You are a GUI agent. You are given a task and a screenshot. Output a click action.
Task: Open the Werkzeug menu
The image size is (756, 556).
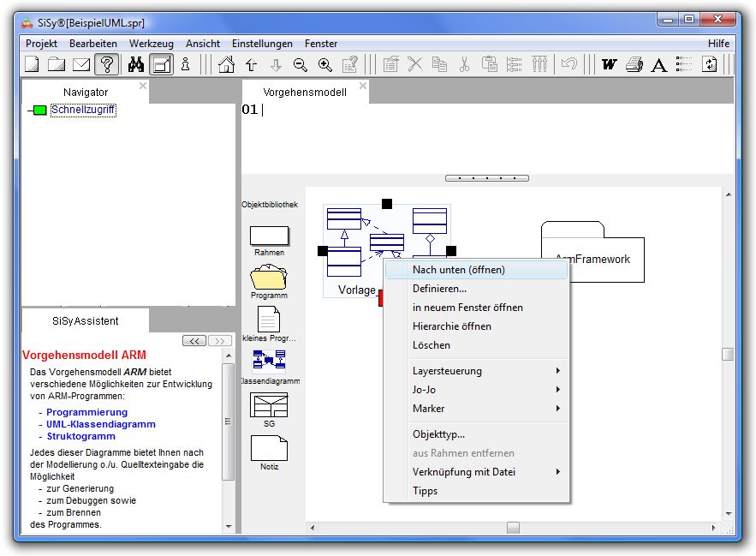tap(152, 44)
